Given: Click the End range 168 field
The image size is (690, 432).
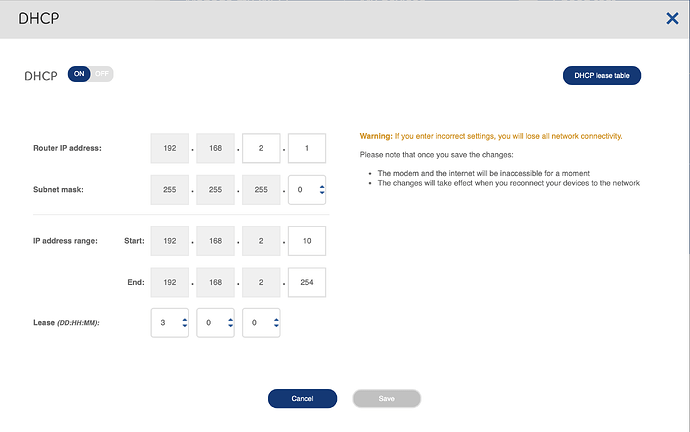Looking at the screenshot, I should tap(215, 282).
